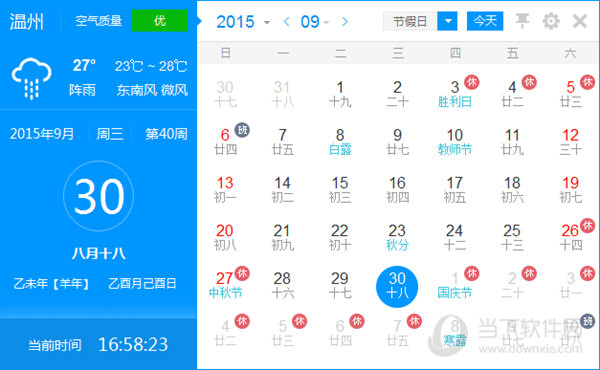600x370 pixels.
Task: Select September 19 初七
Action: pos(571,190)
